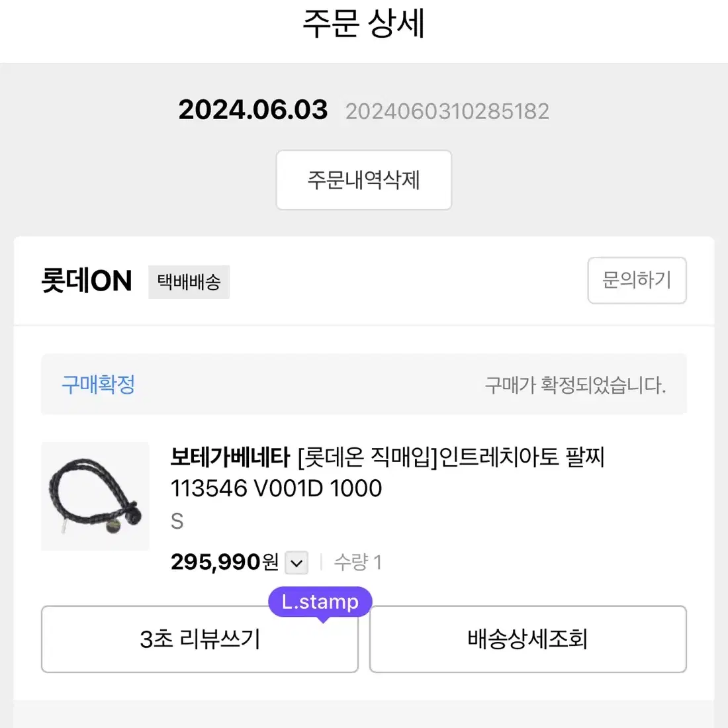The height and width of the screenshot is (728, 728).
Task: Click product code 113546 V001D 1000 text
Action: pos(276,488)
